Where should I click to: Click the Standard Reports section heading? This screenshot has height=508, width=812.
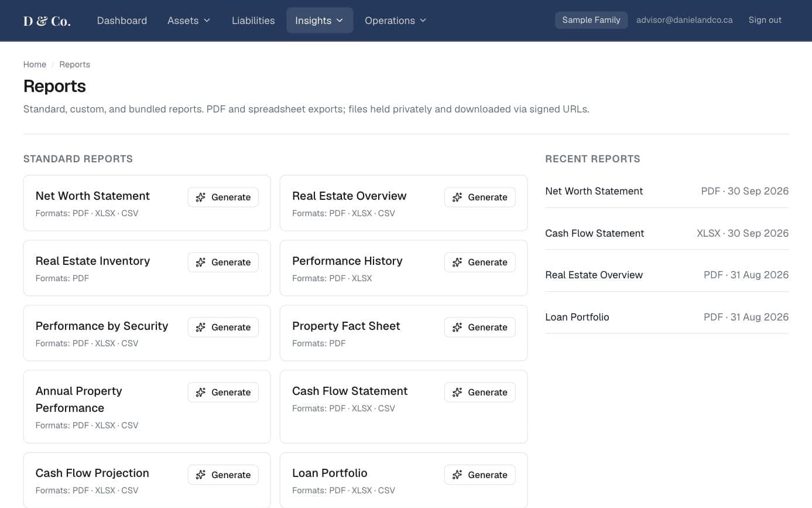[78, 159]
